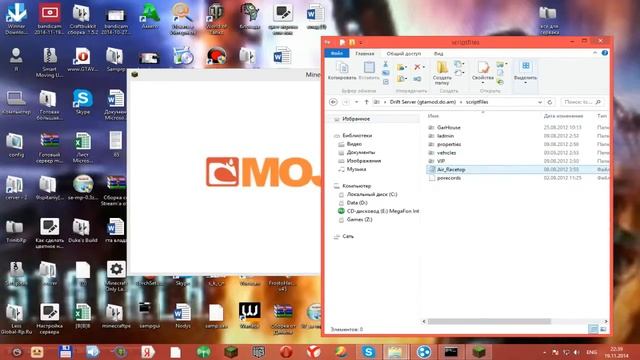Select Избранное in navigation pane
The image size is (640, 360).
[356, 119]
